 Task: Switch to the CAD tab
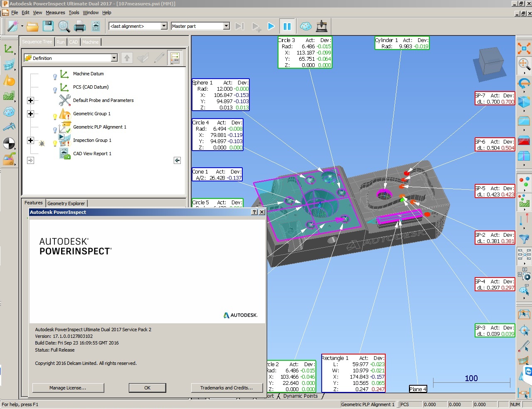(74, 42)
